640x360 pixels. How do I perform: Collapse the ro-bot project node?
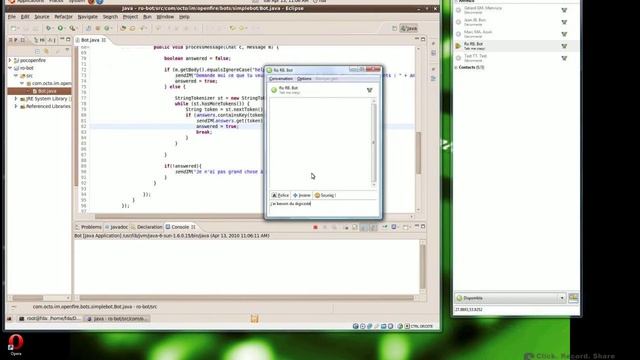point(10,68)
